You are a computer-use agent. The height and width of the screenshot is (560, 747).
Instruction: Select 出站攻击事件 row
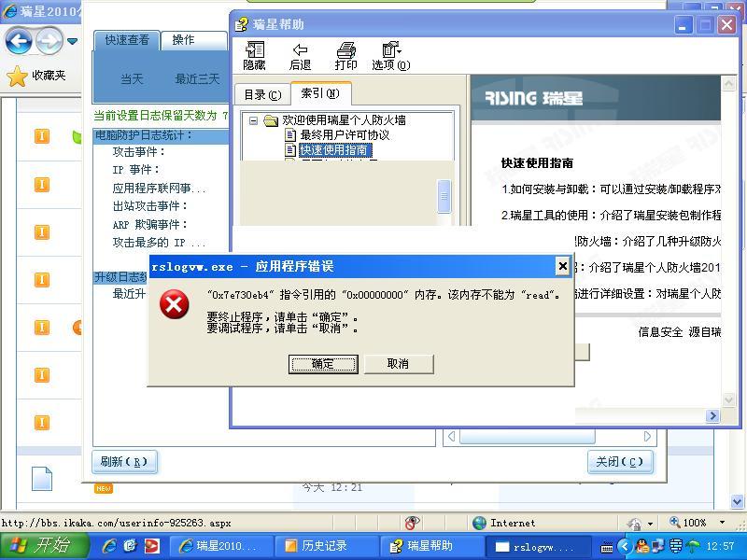pos(150,206)
